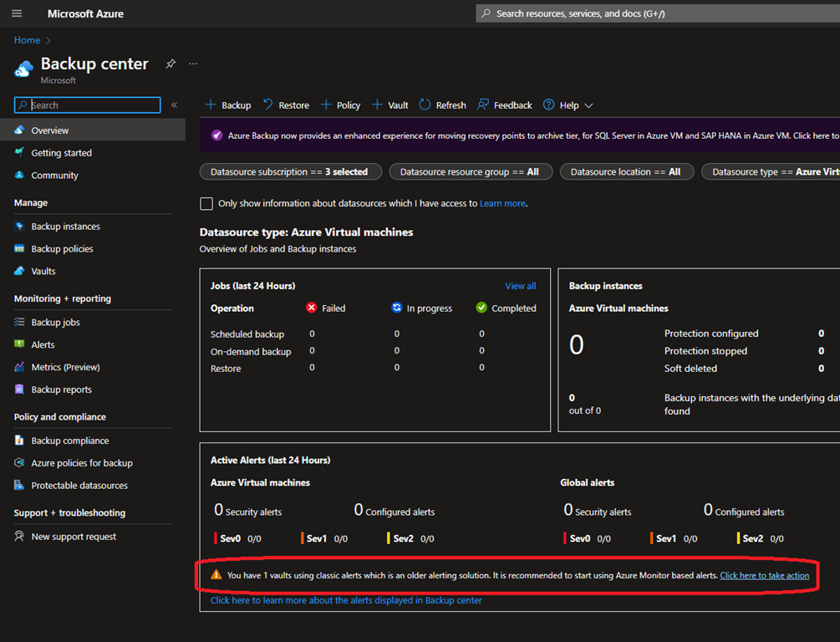The height and width of the screenshot is (642, 840).
Task: Enable the only-show-accessible-datasources checkbox
Action: (206, 203)
